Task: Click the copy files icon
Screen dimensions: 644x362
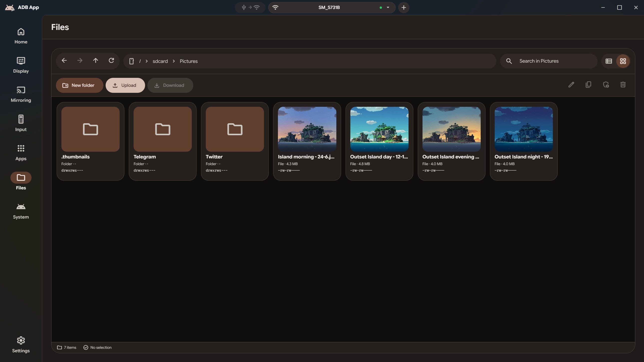Action: tap(589, 85)
